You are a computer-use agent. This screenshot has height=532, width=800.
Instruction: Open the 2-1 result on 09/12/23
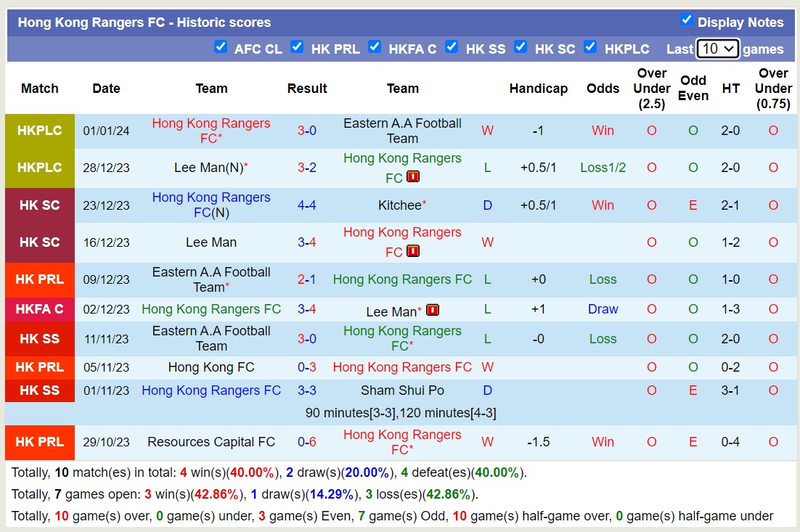coord(306,279)
